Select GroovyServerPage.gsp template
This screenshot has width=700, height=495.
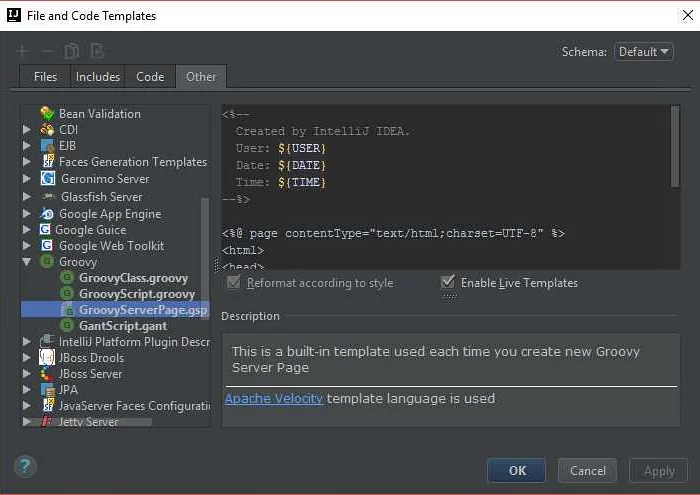[x=115, y=310]
